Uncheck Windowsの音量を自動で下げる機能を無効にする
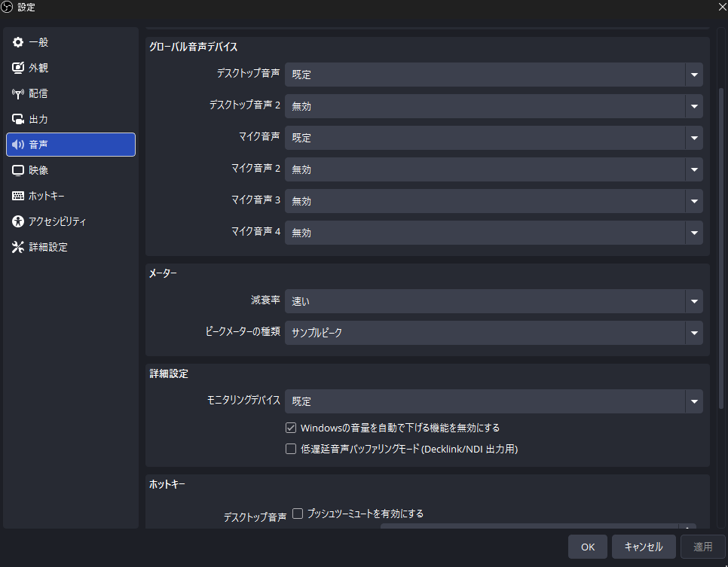 [291, 428]
